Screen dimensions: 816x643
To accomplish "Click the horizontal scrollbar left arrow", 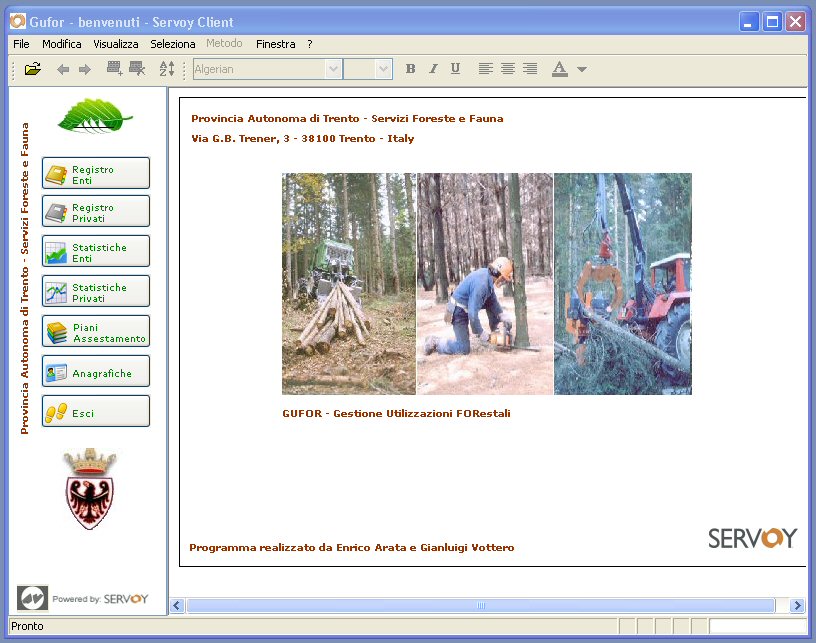I will [x=177, y=606].
